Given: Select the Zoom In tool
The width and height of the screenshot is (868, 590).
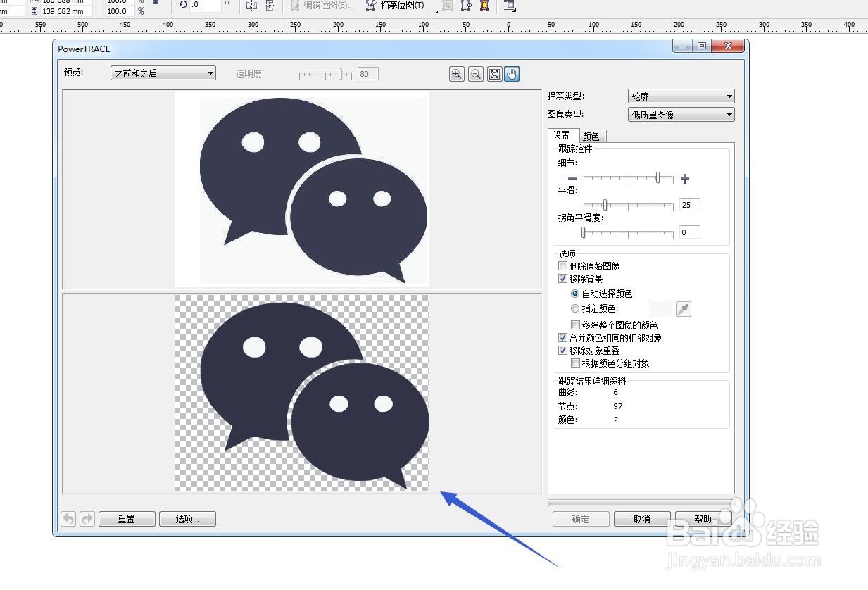Looking at the screenshot, I should [x=456, y=74].
